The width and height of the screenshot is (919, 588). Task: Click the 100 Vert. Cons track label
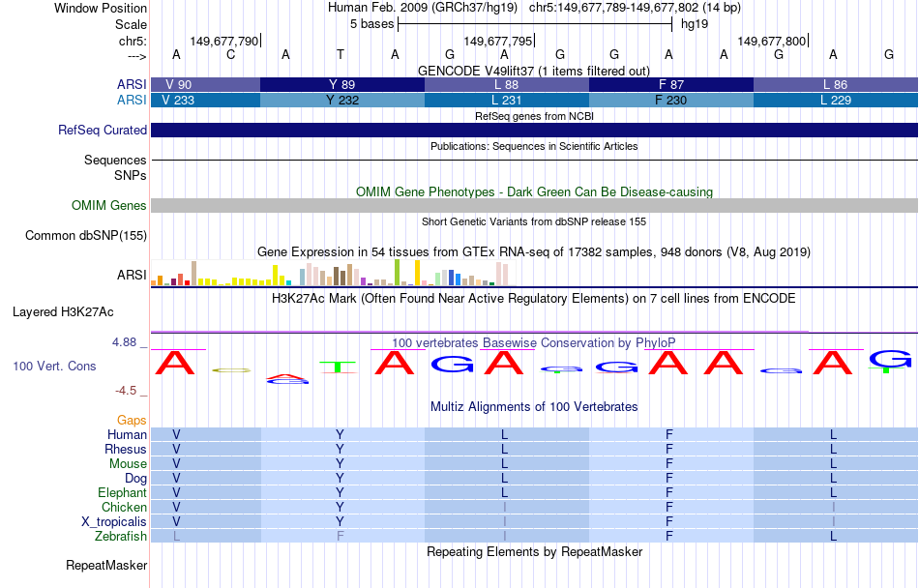point(54,366)
